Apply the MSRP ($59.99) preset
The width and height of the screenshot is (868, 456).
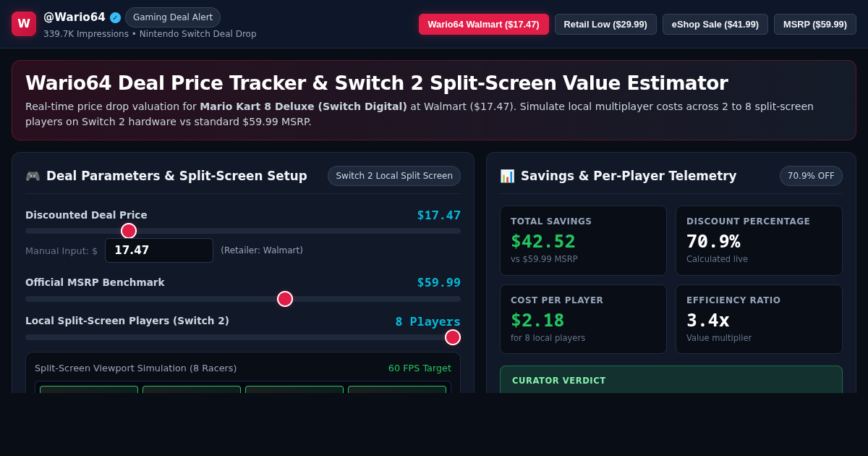coord(815,24)
